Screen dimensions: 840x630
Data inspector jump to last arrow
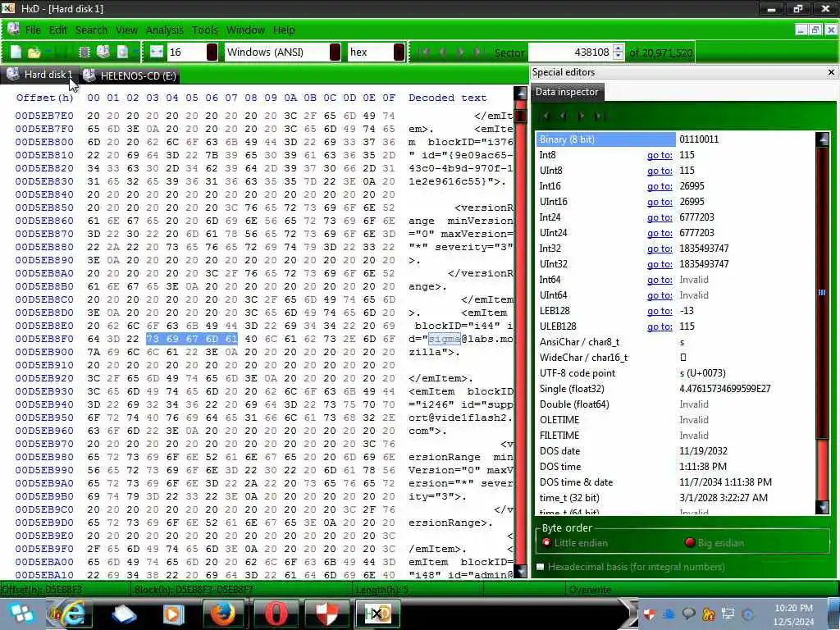[x=600, y=116]
